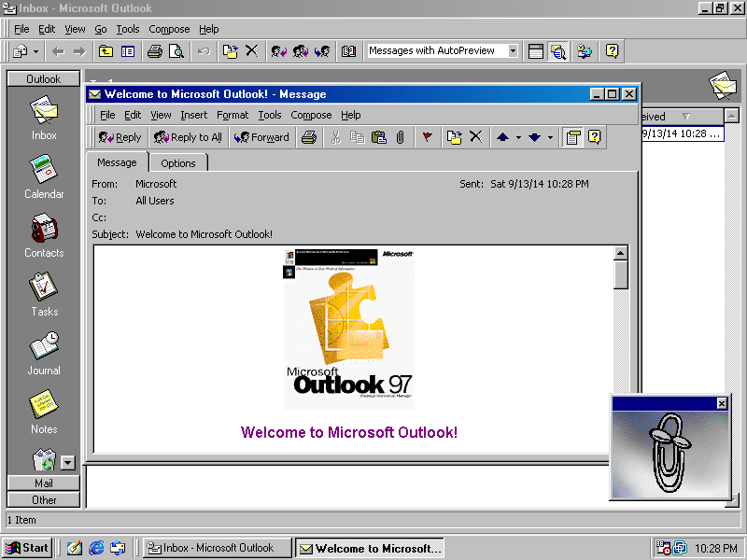Click Move to Folder icon in message toolbar
Image resolution: width=747 pixels, height=560 pixels.
coord(455,137)
